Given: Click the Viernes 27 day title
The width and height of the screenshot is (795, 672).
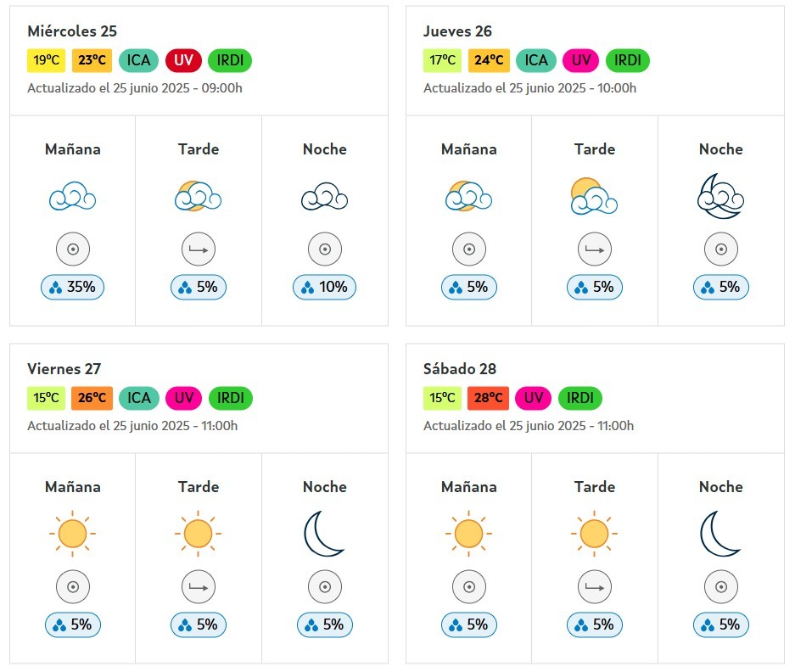Looking at the screenshot, I should point(64,369).
